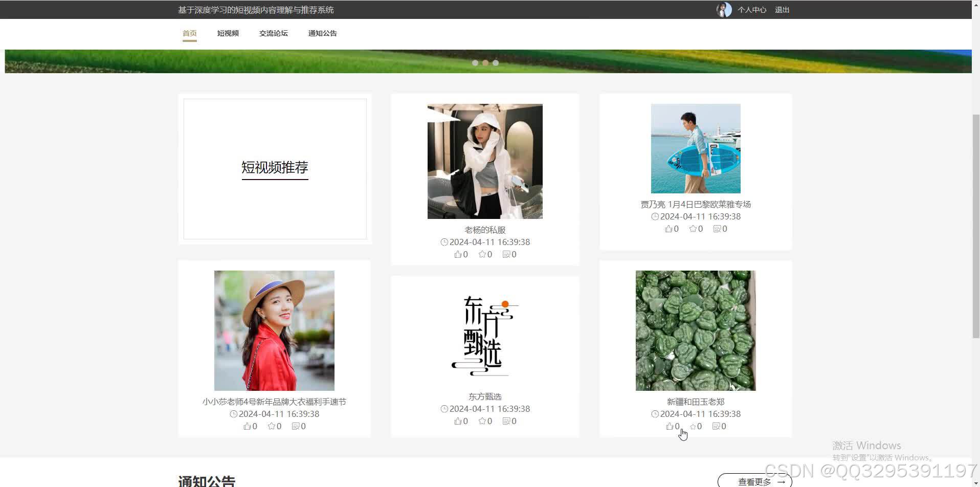Screen dimensions: 980x487
Task: Go to the 交流论坛 tab
Action: (x=274, y=33)
